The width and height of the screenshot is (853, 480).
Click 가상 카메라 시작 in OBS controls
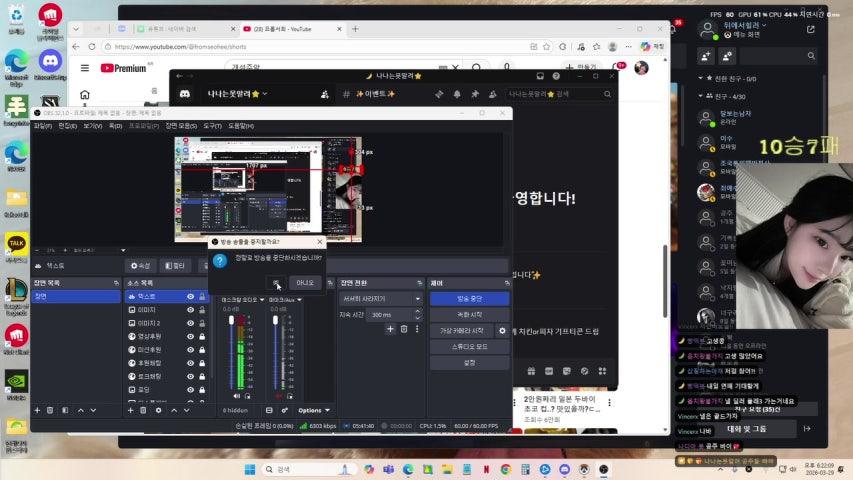click(462, 330)
